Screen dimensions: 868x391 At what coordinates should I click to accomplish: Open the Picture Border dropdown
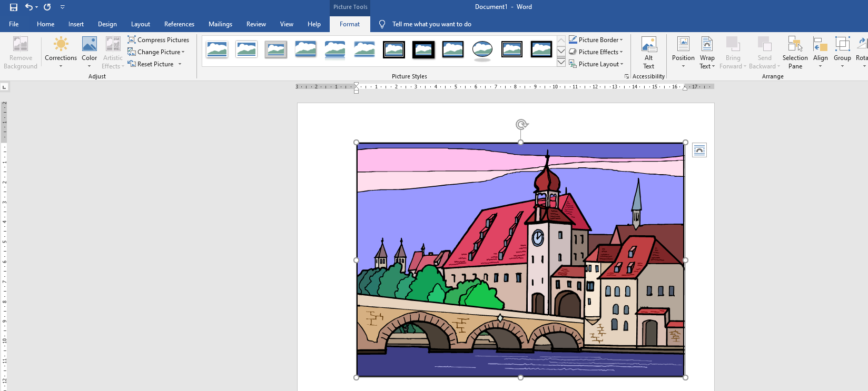pyautogui.click(x=596, y=40)
